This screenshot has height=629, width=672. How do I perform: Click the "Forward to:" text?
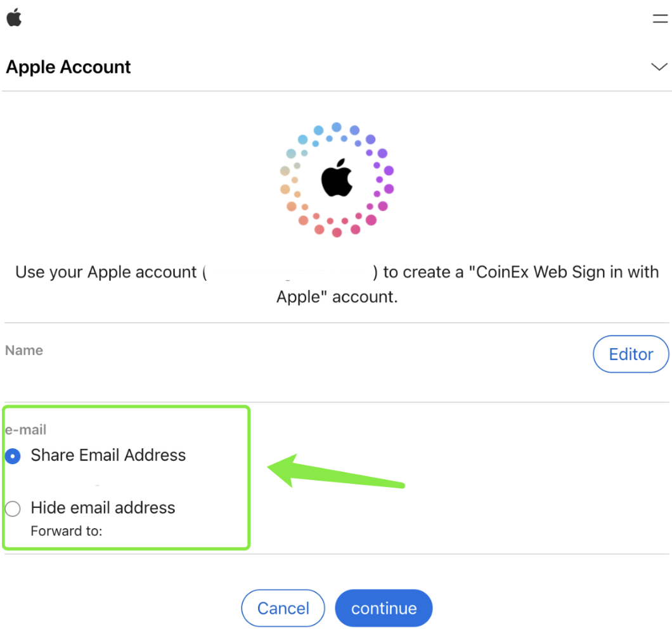(x=67, y=531)
